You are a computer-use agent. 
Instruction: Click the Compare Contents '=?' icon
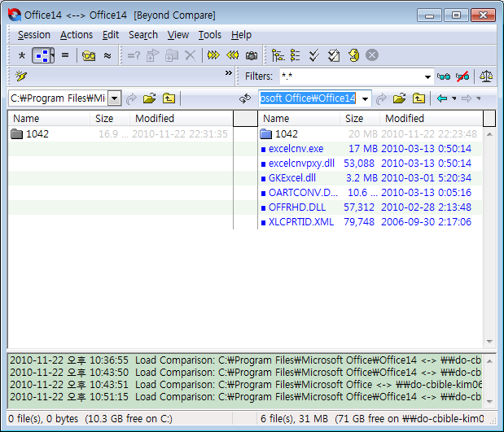pyautogui.click(x=134, y=55)
